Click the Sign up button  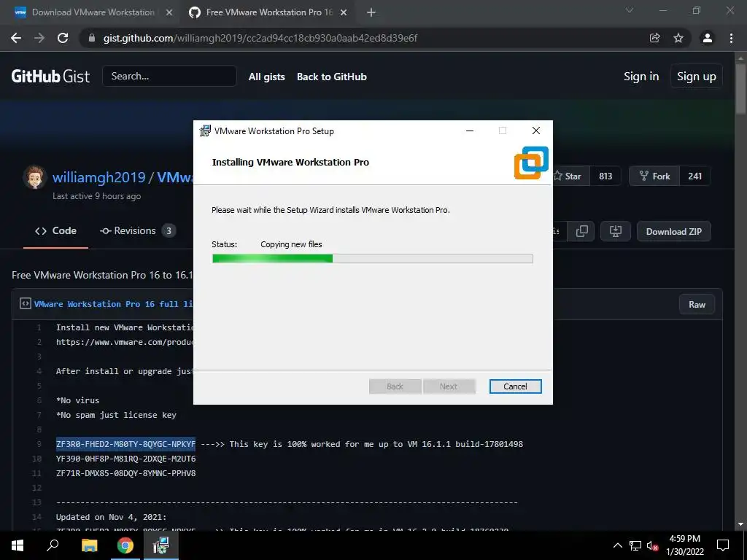point(697,76)
